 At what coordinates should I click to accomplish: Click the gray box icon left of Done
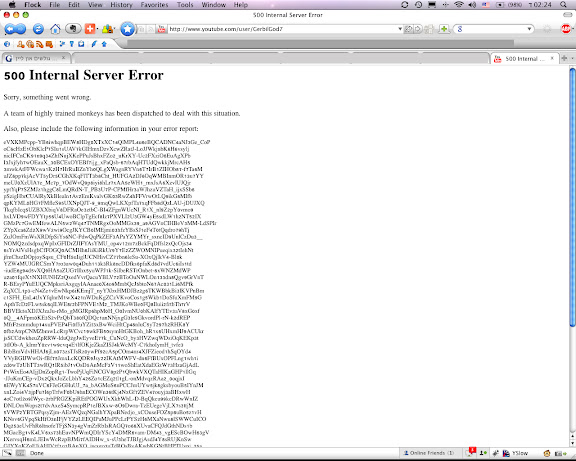point(20,453)
